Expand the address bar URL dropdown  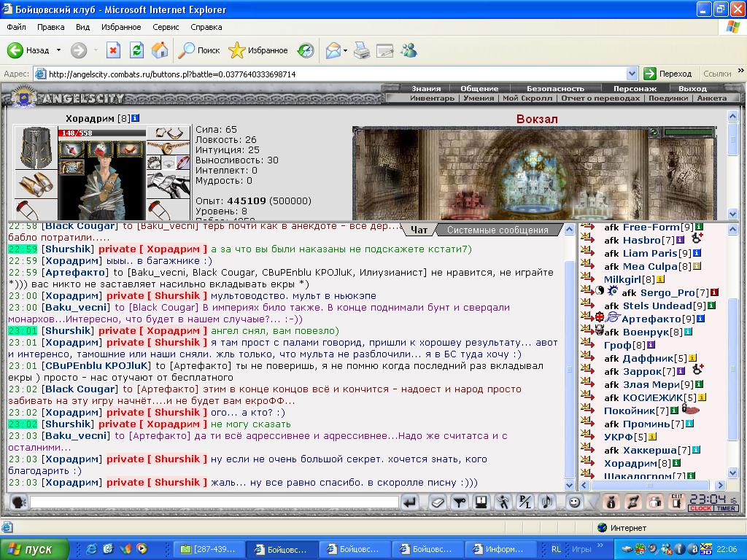click(x=632, y=74)
